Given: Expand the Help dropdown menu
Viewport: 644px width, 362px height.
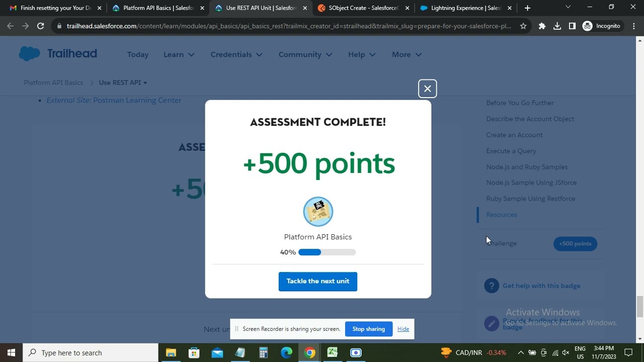Looking at the screenshot, I should pos(362,54).
